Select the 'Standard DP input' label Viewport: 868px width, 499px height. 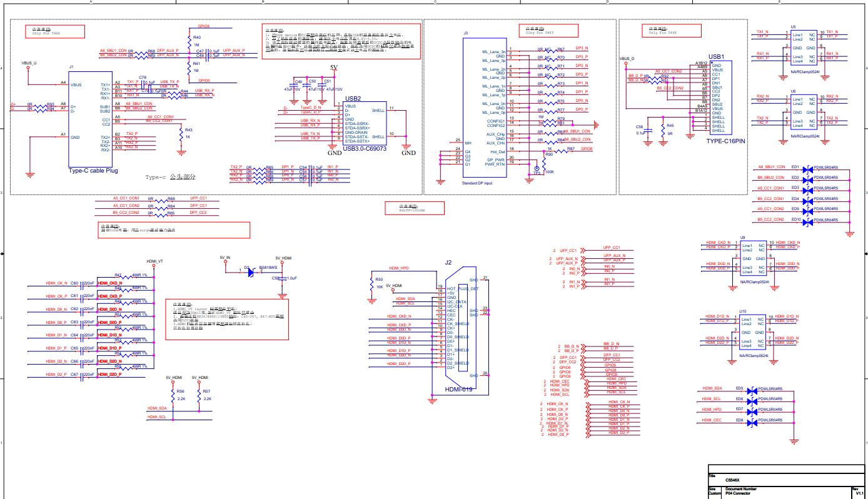pos(478,182)
